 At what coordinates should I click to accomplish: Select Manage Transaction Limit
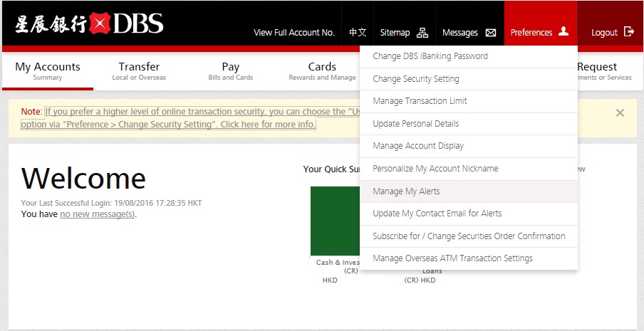click(469, 101)
